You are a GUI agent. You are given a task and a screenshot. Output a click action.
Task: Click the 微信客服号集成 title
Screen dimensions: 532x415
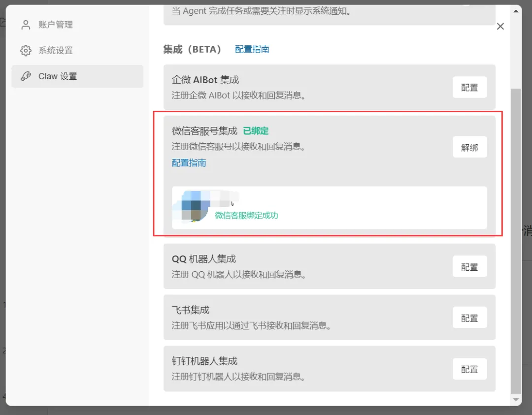pos(204,131)
